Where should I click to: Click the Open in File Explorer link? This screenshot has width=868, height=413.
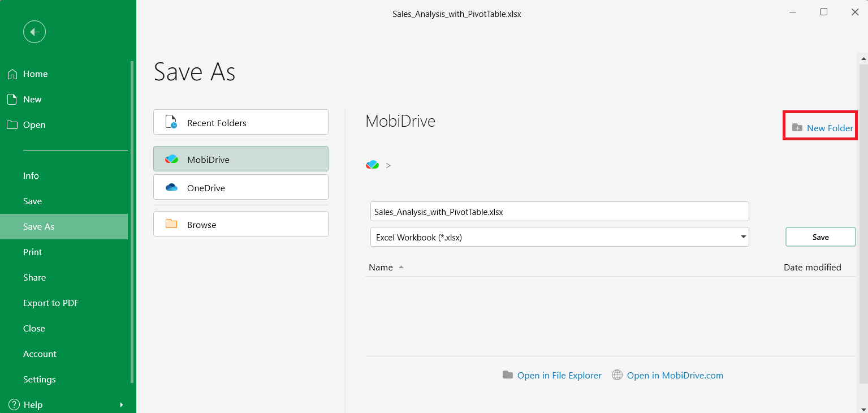tap(552, 376)
